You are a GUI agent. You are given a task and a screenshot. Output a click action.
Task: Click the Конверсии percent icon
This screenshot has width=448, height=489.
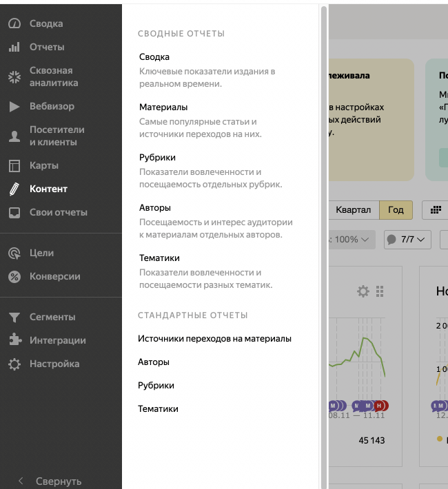(14, 277)
